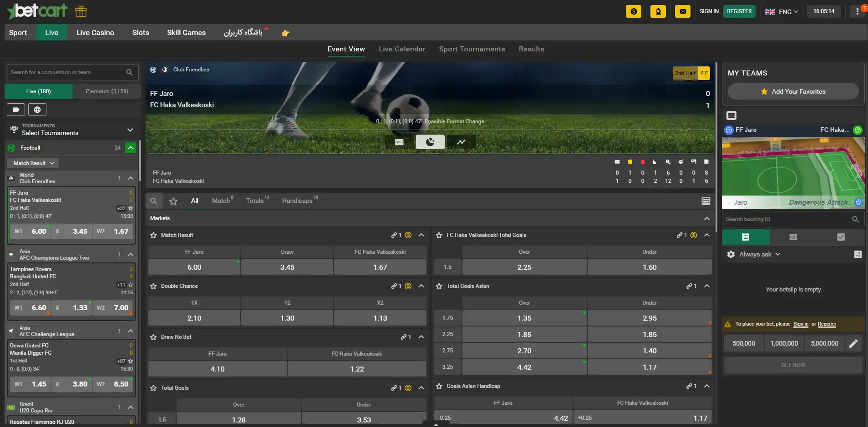
Task: Open the envelope messages icon in header
Action: (682, 11)
